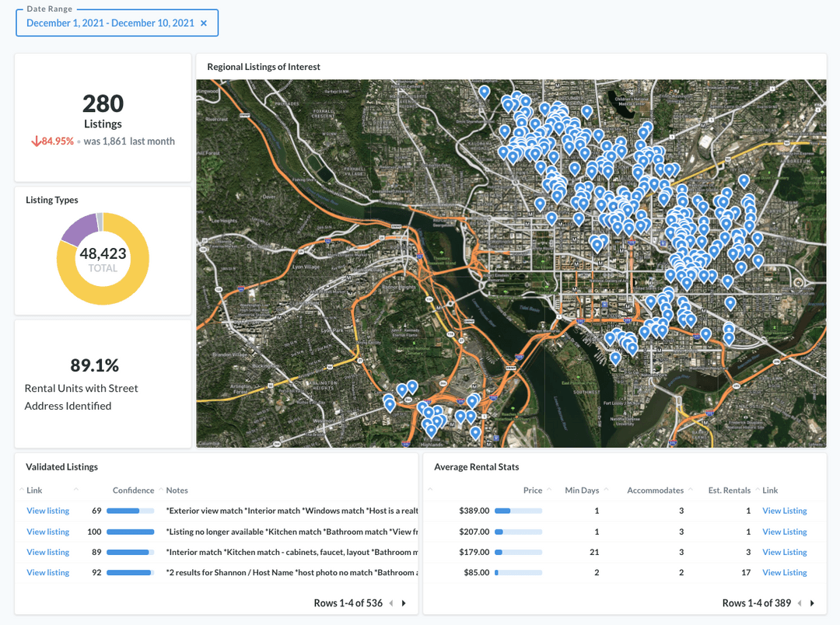Open the View Listing link for the $389.00 rental

tap(784, 511)
